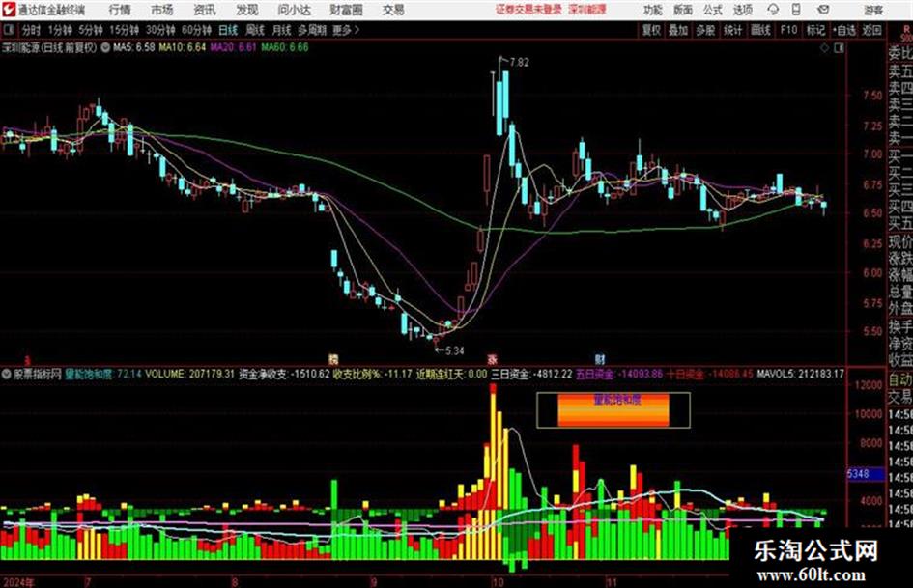This screenshot has height=588, width=913.
Task: Open the 市场 menu
Action: [x=162, y=10]
